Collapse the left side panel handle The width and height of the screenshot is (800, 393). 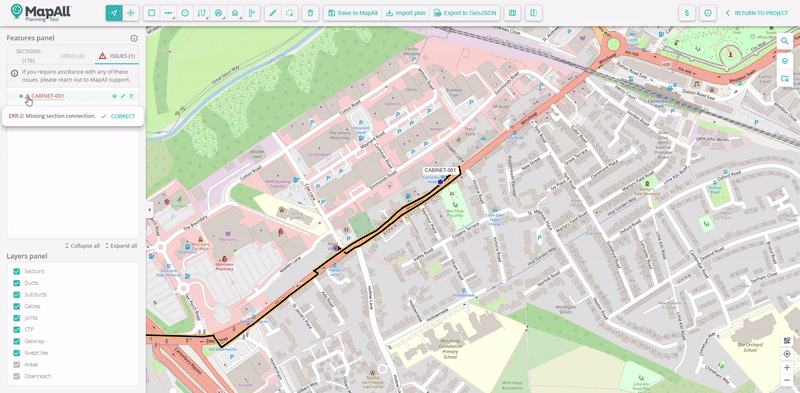pyautogui.click(x=149, y=209)
